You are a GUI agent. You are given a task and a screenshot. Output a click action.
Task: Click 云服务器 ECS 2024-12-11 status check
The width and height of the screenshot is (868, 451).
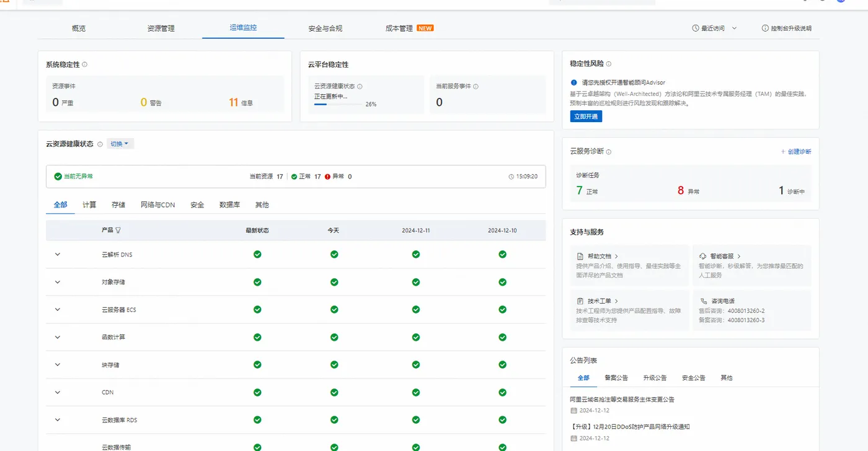pos(416,310)
